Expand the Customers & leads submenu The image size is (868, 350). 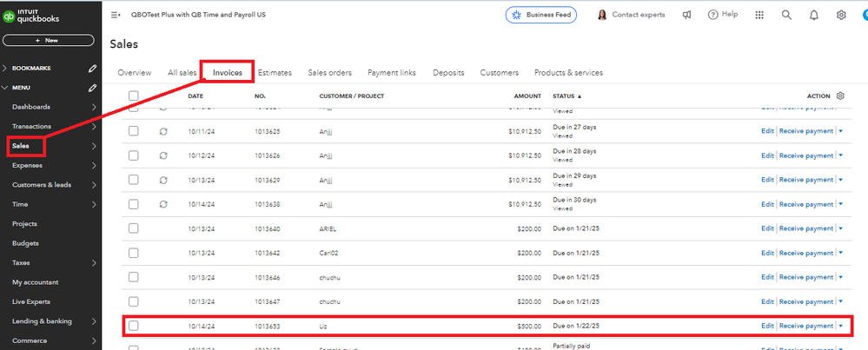[x=94, y=185]
